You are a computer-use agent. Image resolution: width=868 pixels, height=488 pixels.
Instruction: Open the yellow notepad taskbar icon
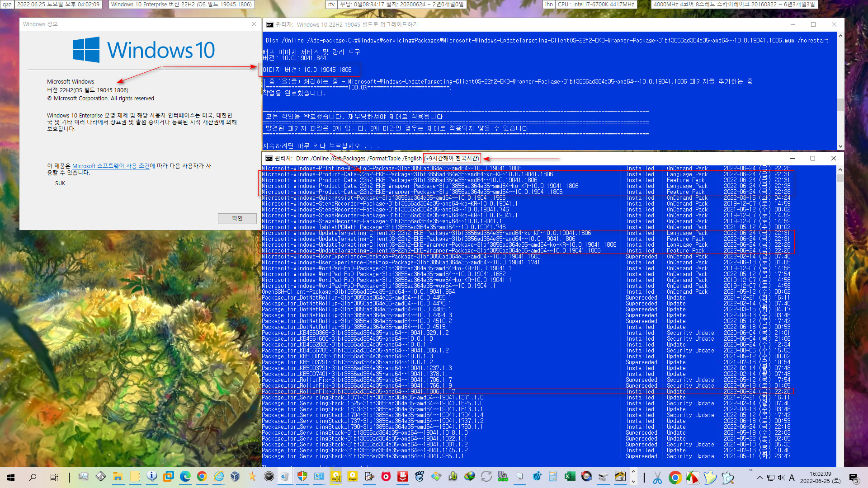coord(135,477)
